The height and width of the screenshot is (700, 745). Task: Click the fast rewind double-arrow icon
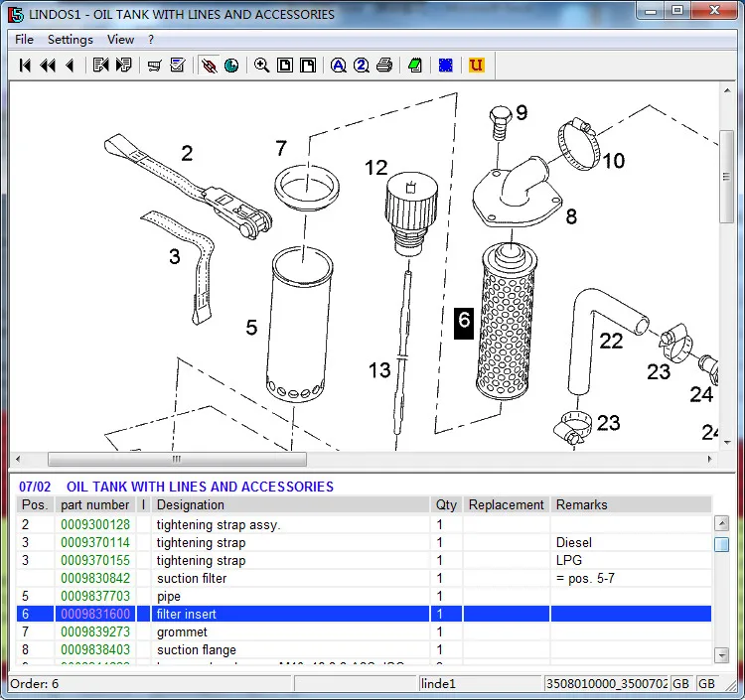[x=47, y=66]
